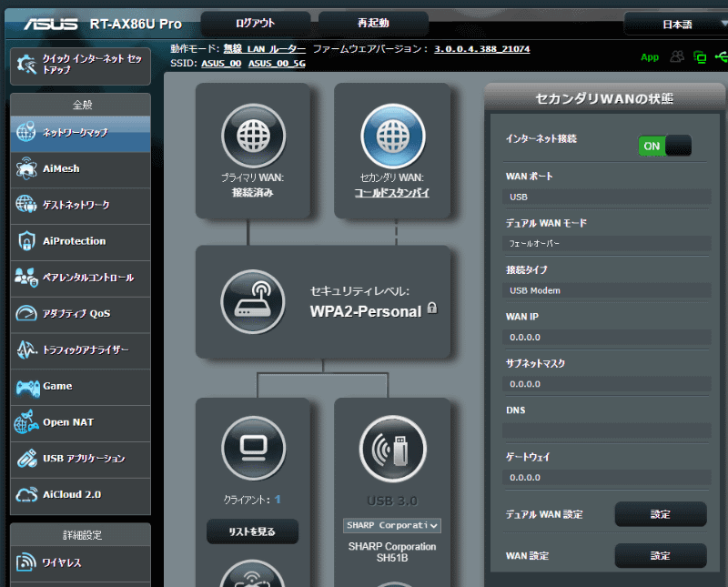Click 設定 button for WAN 設定
The width and height of the screenshot is (728, 587).
(661, 555)
